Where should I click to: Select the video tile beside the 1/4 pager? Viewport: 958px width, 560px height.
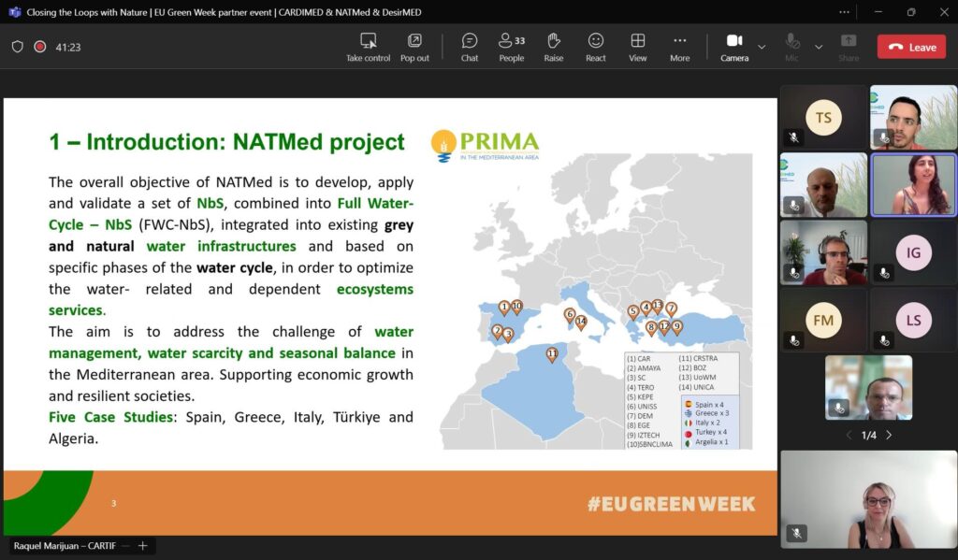pyautogui.click(x=868, y=387)
